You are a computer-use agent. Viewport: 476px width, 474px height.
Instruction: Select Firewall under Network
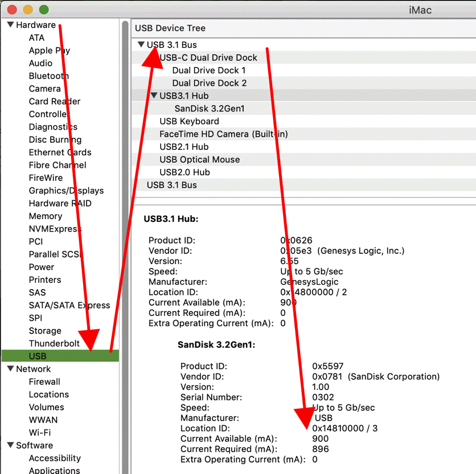[x=44, y=382]
